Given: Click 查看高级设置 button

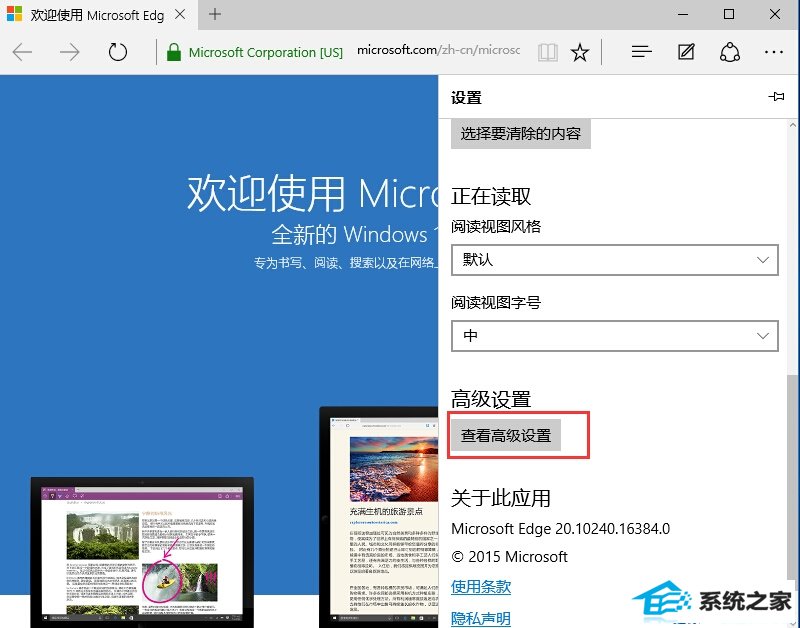Looking at the screenshot, I should [506, 435].
